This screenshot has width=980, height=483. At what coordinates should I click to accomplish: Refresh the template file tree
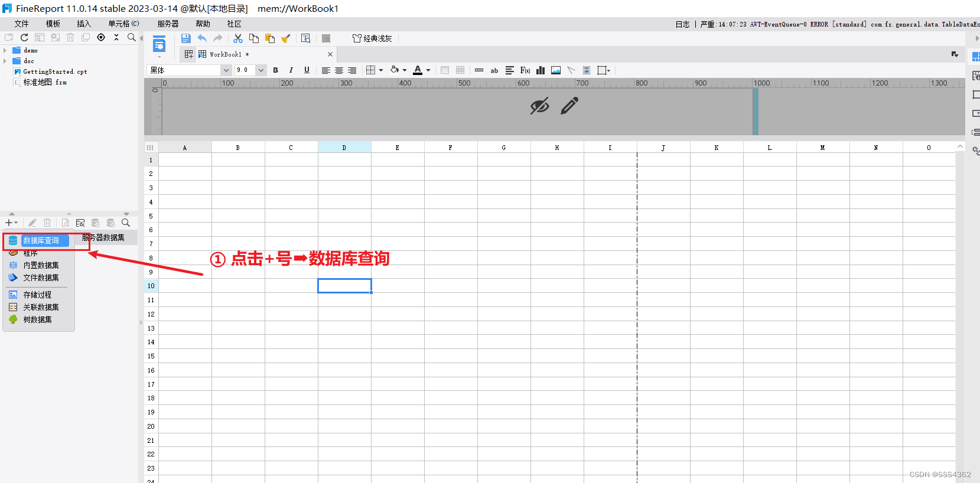[x=24, y=37]
